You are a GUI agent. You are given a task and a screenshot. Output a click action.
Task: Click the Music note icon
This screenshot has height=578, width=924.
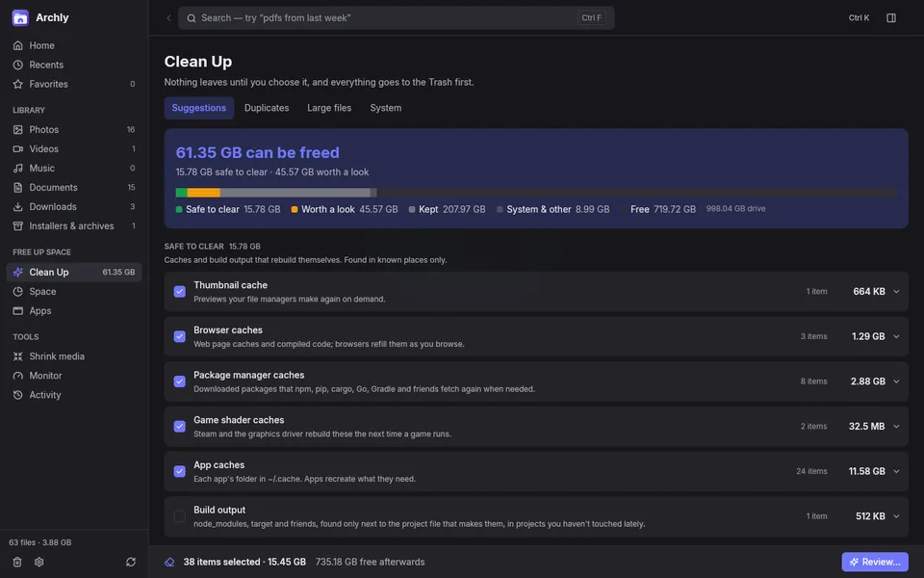pos(17,168)
